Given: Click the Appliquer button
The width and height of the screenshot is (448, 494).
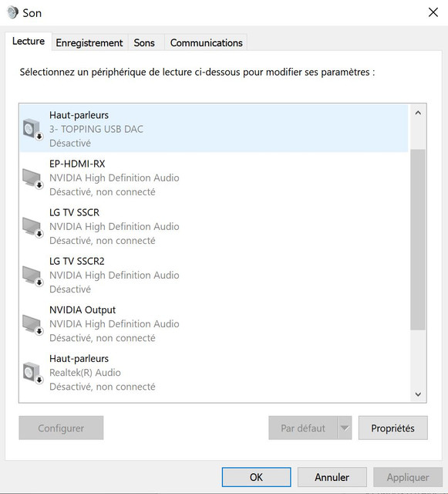Looking at the screenshot, I should click(x=408, y=477).
